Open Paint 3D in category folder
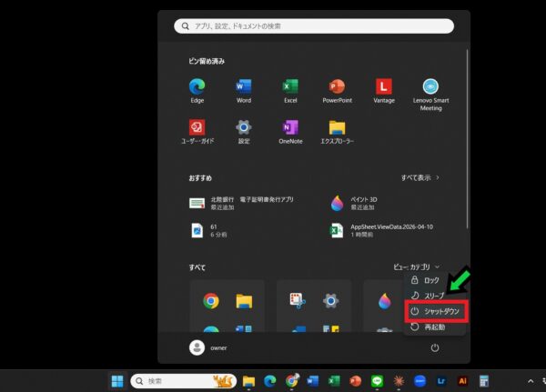Screen dimensions: 546x392 [385, 301]
